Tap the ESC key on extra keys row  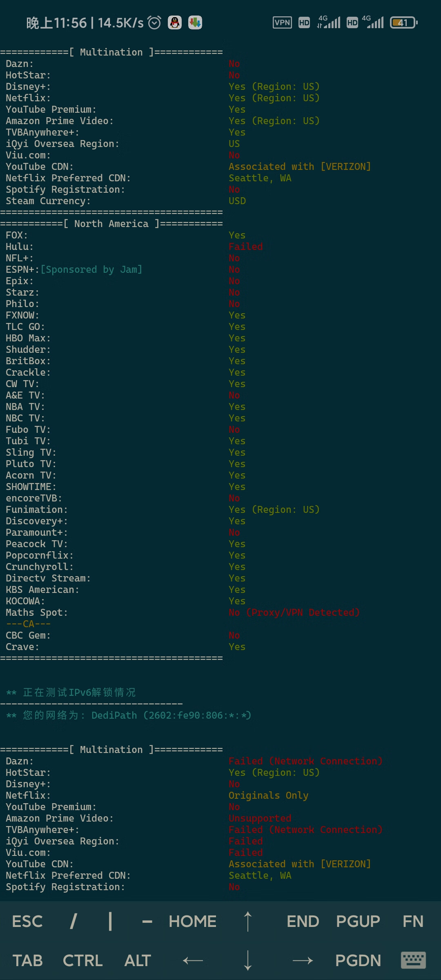tap(27, 922)
